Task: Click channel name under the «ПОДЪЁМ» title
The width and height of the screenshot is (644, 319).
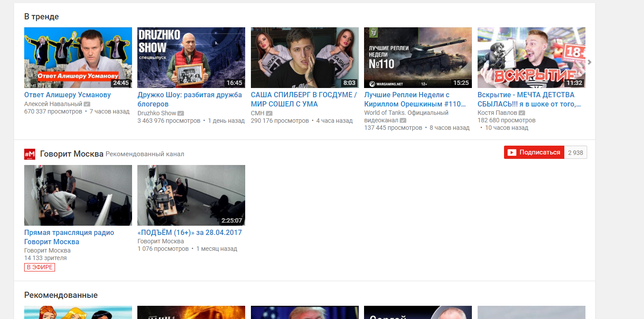Action: coord(161,242)
